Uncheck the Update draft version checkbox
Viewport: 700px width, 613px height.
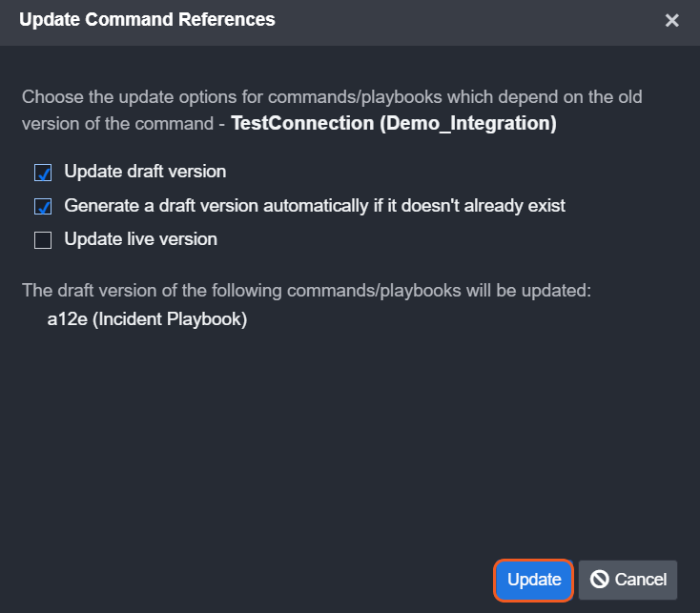[x=43, y=173]
